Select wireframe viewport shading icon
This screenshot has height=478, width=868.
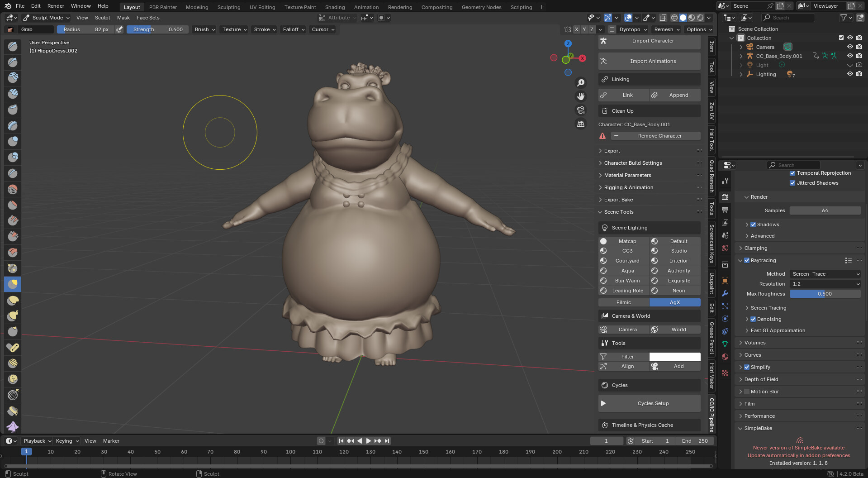point(674,18)
